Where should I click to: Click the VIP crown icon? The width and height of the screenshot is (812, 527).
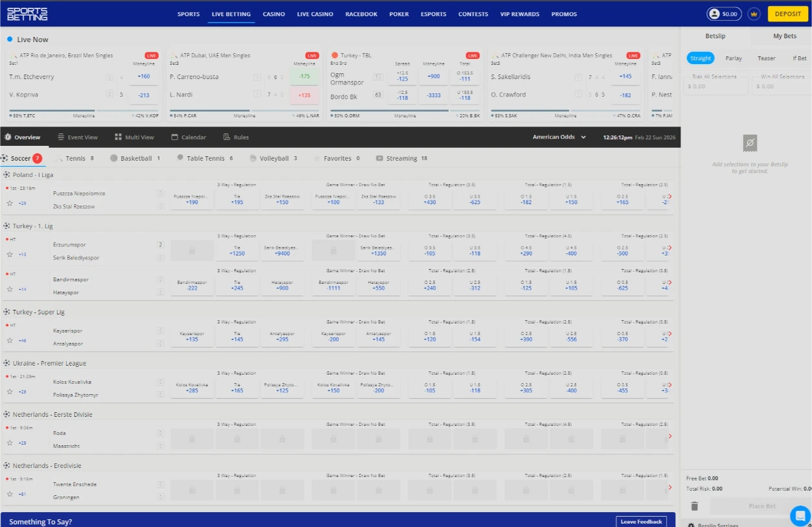pyautogui.click(x=754, y=14)
